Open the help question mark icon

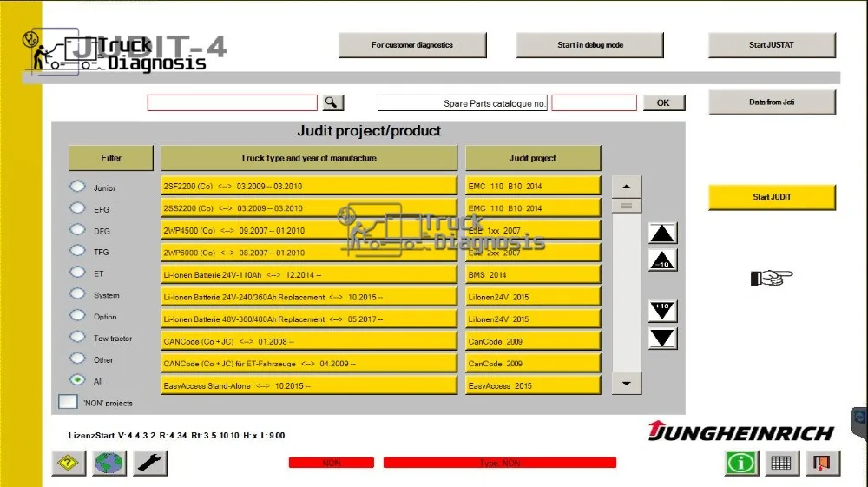pos(69,463)
